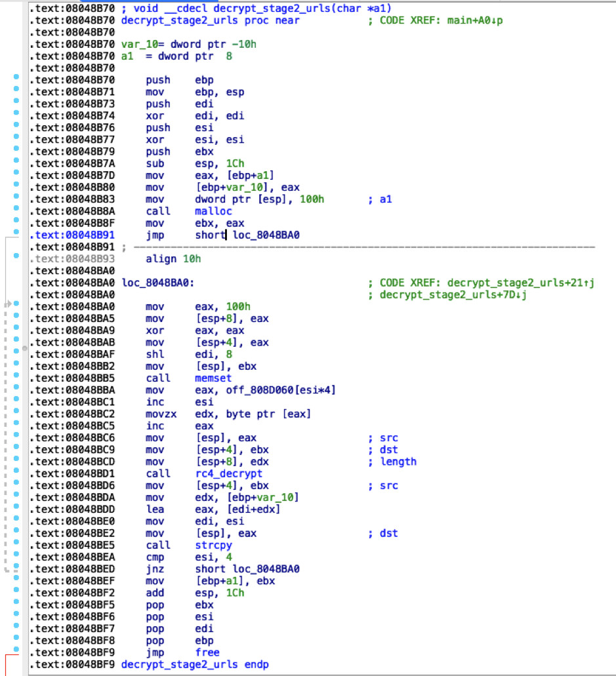616x676 pixels.
Task: Click 'mov edx, [ebp+var_10]' at 08048BDA
Action: tap(222, 498)
